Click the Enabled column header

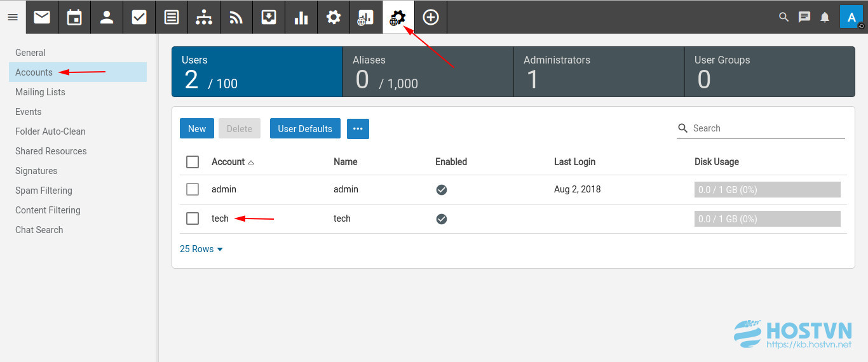[x=451, y=162]
